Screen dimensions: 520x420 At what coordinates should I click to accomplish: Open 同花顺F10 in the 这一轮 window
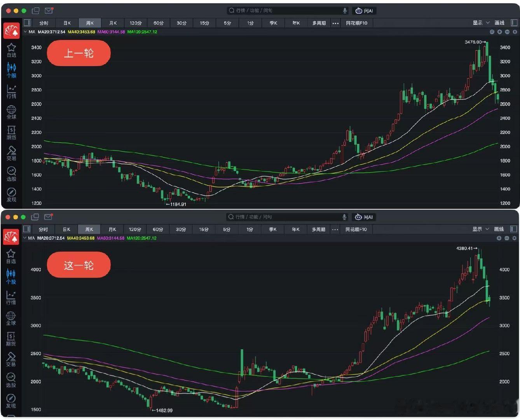click(x=356, y=229)
